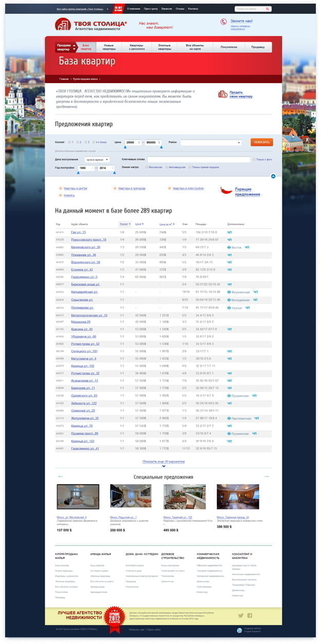Click the maximum price slider handle
This screenshot has width=321, height=644.
click(161, 147)
